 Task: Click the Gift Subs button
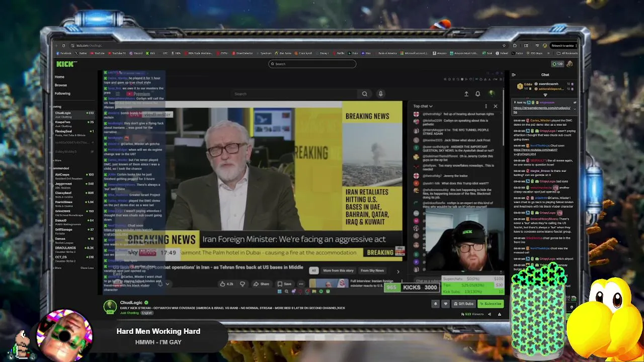pyautogui.click(x=463, y=304)
